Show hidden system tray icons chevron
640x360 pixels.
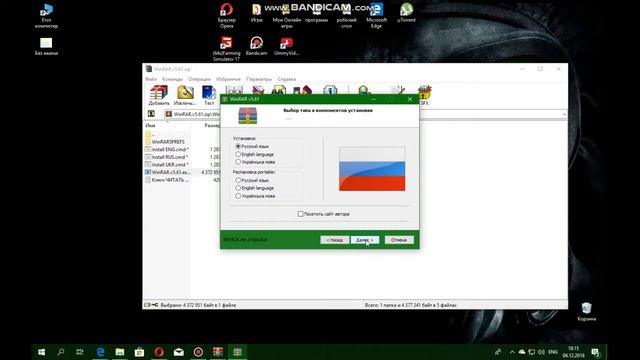coord(512,352)
